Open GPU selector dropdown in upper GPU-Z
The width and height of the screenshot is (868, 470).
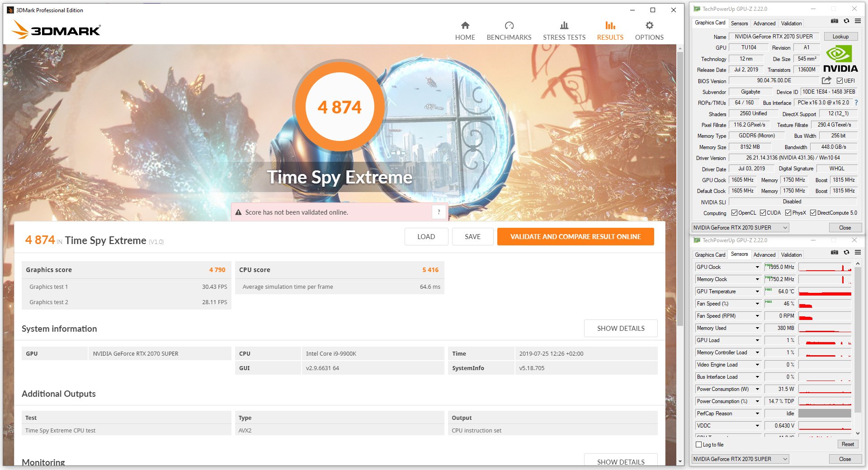pos(741,228)
